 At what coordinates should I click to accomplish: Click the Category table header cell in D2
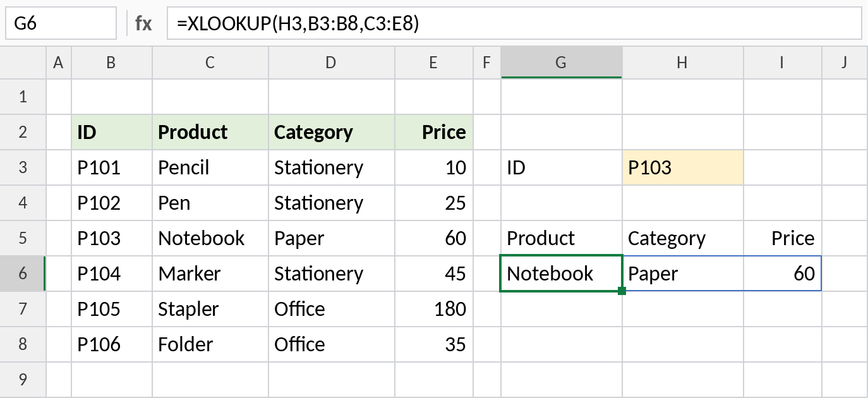332,132
